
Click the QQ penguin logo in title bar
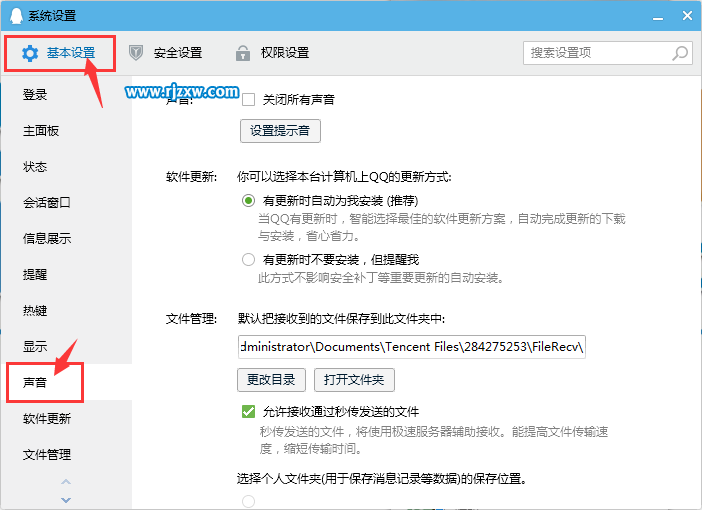pyautogui.click(x=16, y=16)
